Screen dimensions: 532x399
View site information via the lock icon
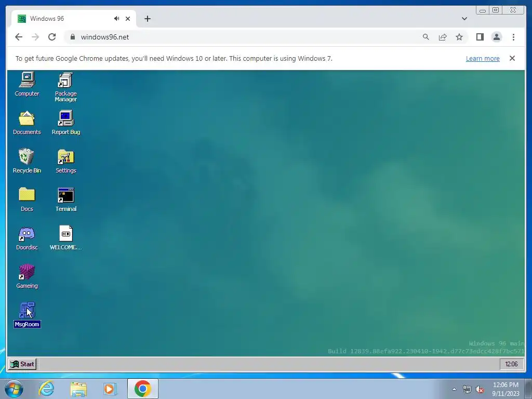pos(72,37)
